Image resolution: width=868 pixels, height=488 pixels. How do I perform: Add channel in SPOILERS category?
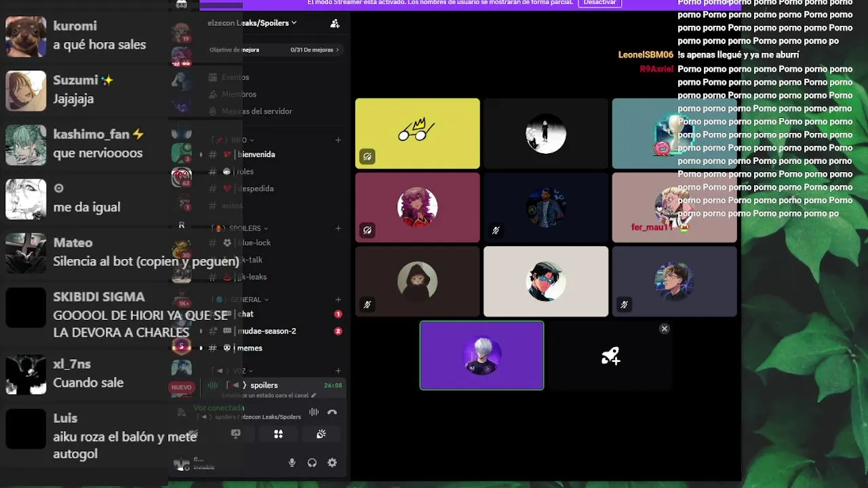tap(338, 228)
